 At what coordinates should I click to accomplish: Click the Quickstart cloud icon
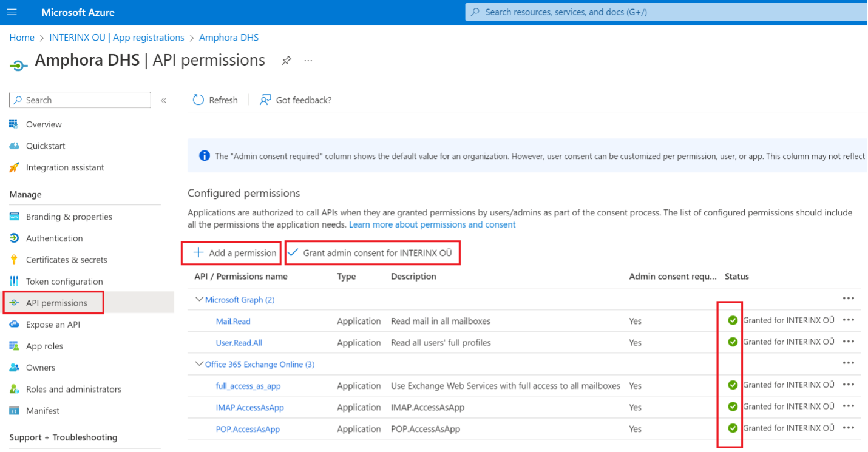click(14, 146)
